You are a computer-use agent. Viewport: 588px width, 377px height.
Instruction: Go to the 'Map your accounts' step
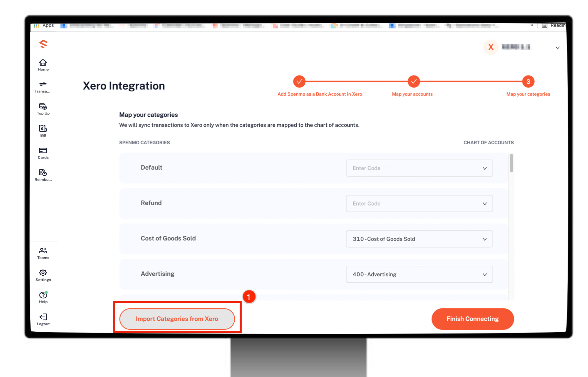coord(414,81)
